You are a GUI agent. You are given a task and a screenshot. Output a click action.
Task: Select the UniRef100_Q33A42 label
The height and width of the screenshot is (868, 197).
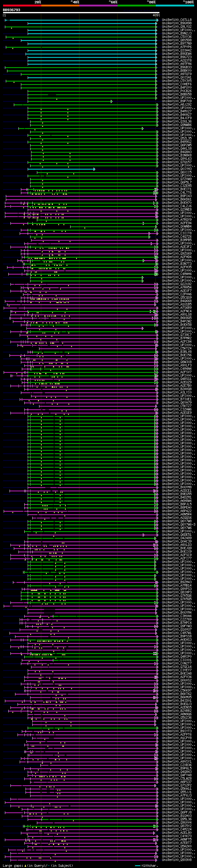(177, 50)
